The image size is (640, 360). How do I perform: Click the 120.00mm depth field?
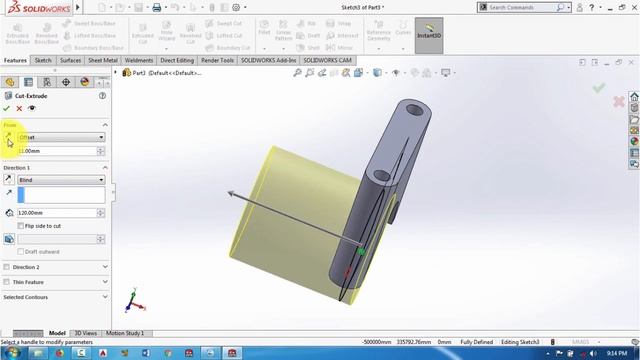coord(56,213)
